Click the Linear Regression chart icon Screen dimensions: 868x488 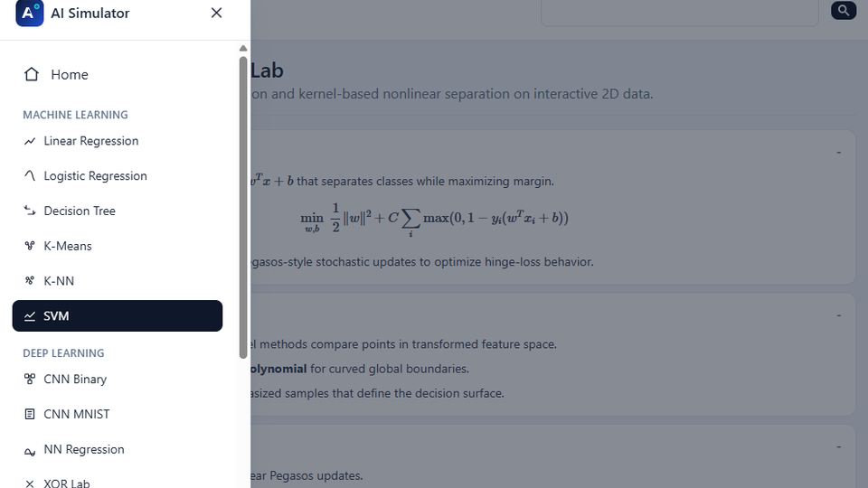pyautogui.click(x=30, y=141)
